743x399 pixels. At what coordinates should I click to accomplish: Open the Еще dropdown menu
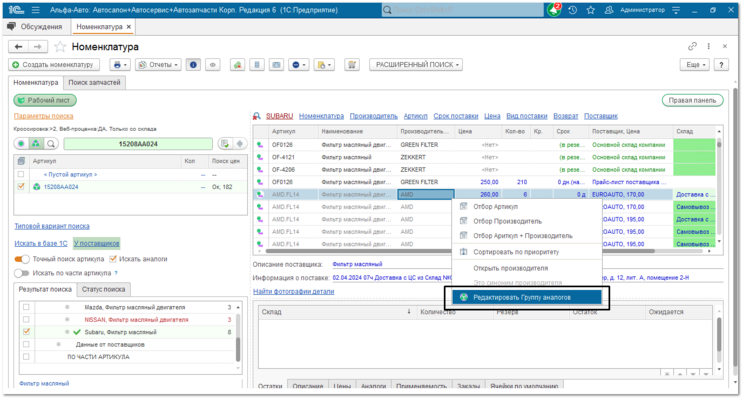(x=695, y=64)
